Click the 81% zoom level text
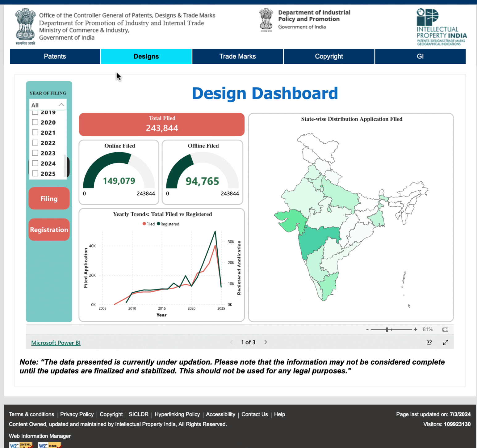The image size is (477, 448). (x=428, y=329)
